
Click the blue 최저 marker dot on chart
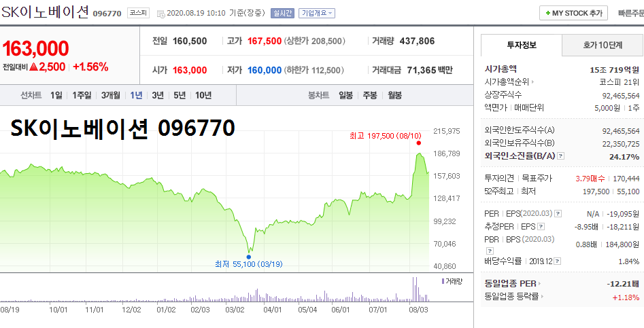(x=248, y=257)
